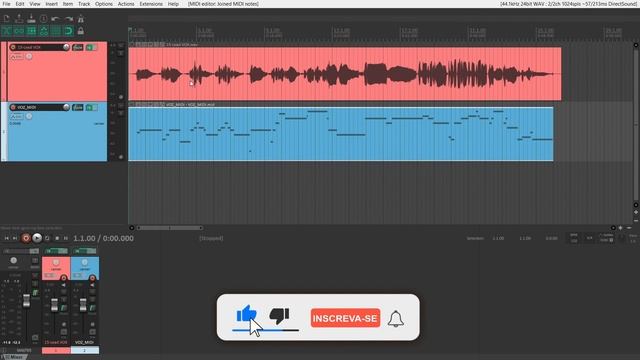The image size is (640, 360).
Task: Click the transport Stop button
Action: (57, 238)
